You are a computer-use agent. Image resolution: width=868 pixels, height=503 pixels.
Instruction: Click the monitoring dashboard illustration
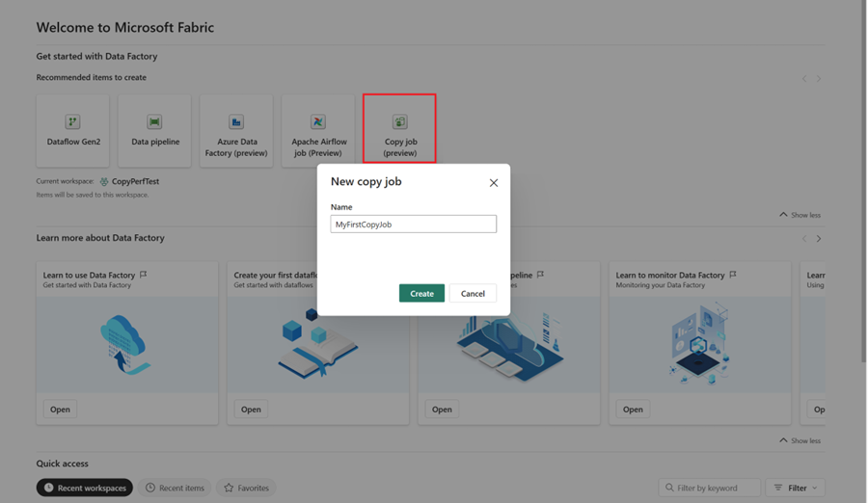[x=700, y=345]
